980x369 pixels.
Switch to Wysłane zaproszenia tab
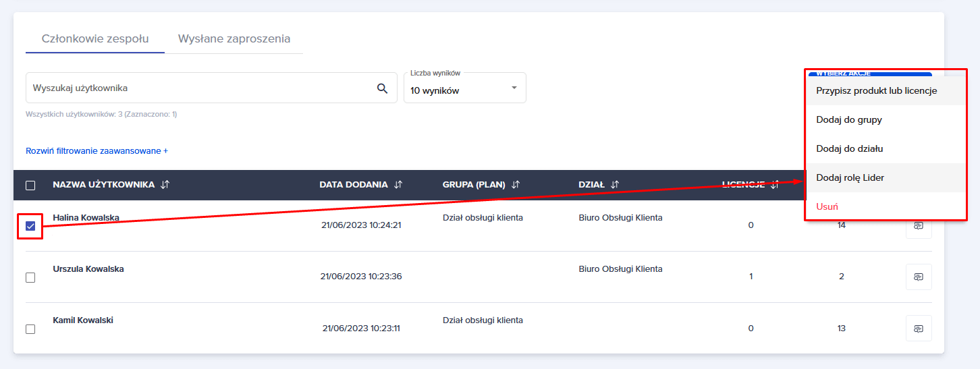tap(234, 38)
